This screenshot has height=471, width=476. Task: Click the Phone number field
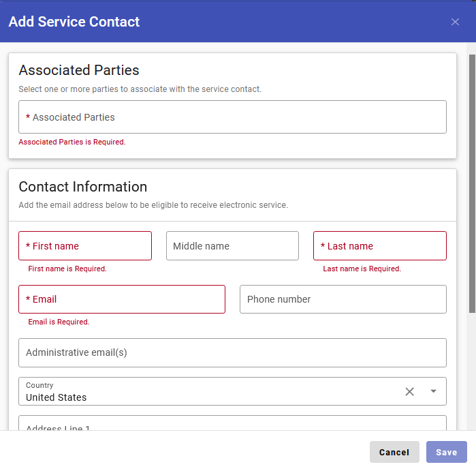[343, 299]
